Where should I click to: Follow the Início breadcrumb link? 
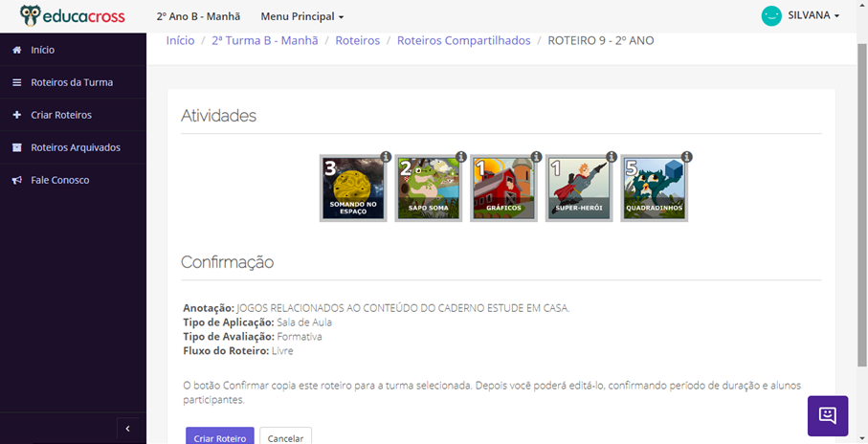(x=181, y=40)
